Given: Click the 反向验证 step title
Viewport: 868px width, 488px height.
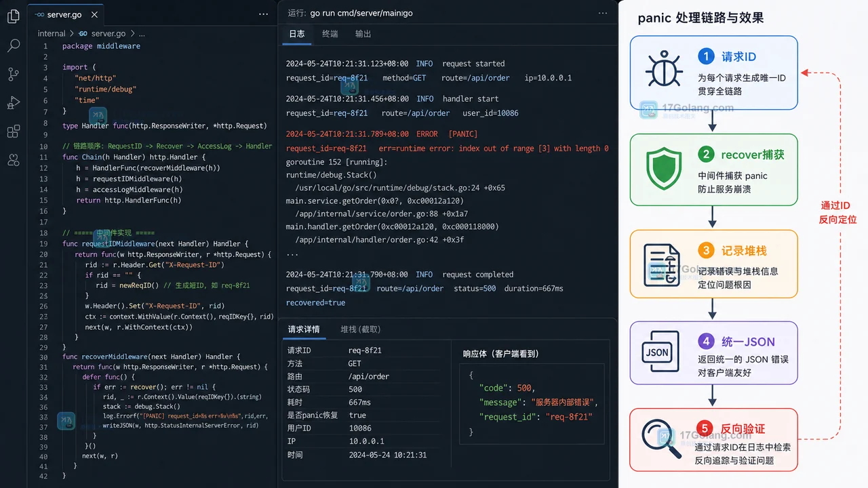Looking at the screenshot, I should (x=744, y=428).
